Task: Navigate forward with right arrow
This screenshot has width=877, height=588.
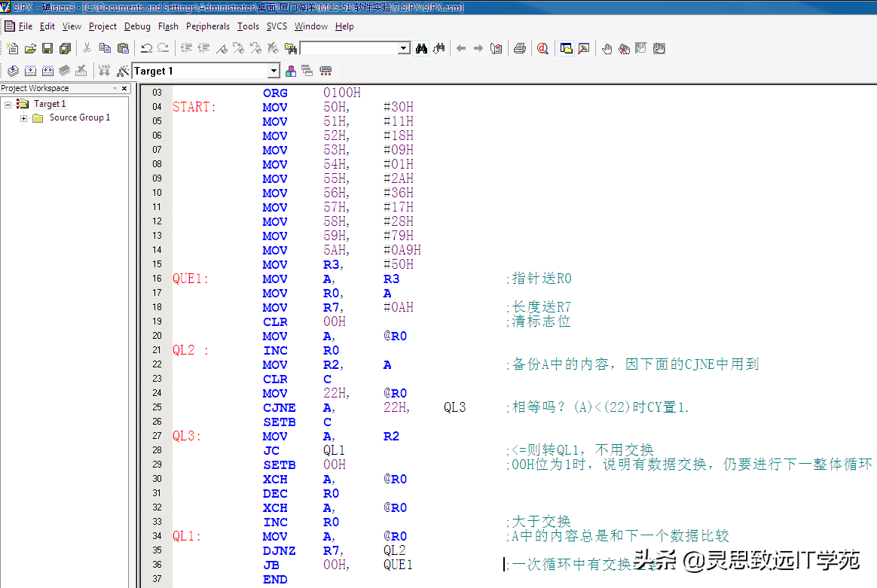Action: coord(478,49)
